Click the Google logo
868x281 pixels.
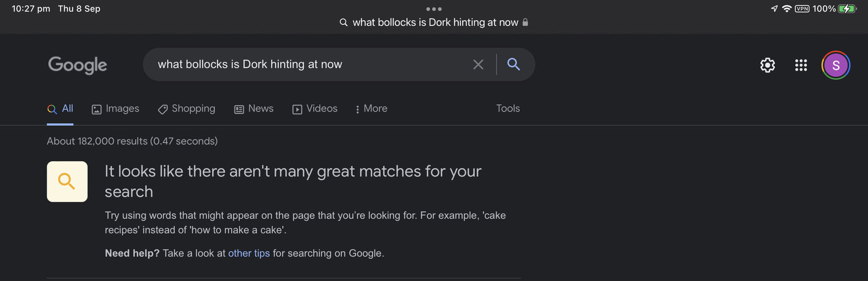pos(78,65)
